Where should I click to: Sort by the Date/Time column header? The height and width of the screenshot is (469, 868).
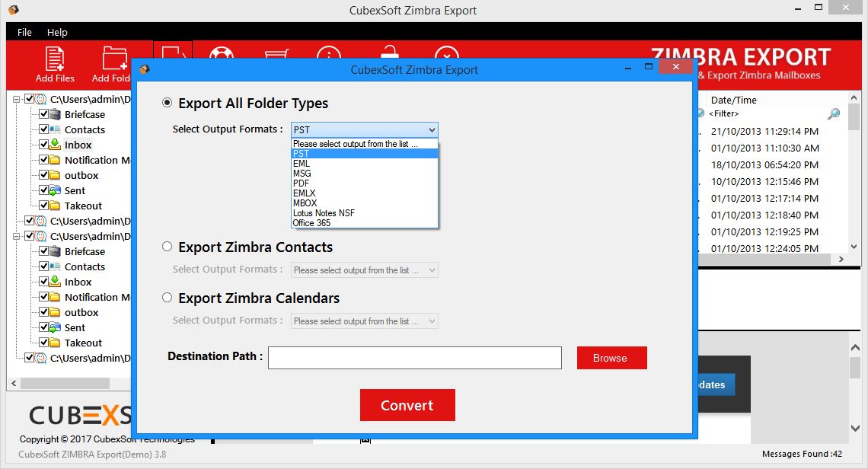point(733,100)
